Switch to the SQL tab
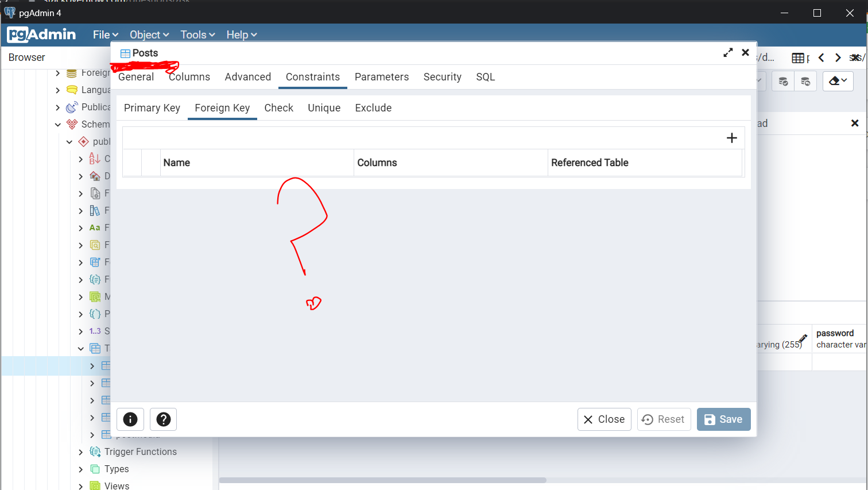Screen dimensions: 868x490 click(486, 77)
